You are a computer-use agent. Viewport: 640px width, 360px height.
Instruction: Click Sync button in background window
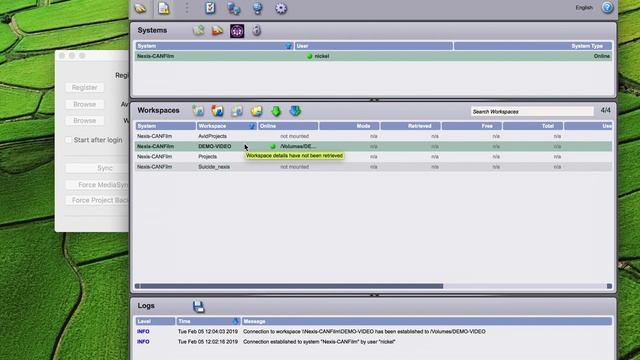(x=98, y=168)
